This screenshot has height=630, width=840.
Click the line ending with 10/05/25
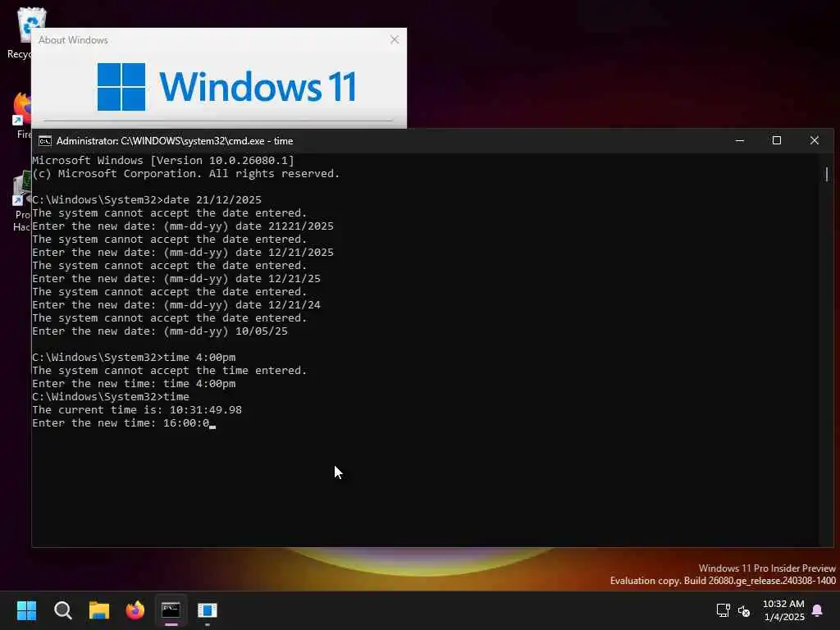(160, 331)
